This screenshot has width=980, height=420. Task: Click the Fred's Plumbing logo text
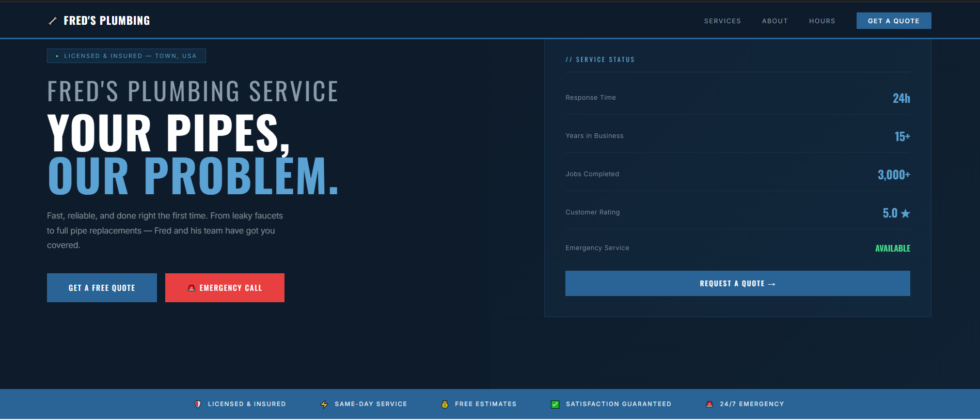coord(107,21)
